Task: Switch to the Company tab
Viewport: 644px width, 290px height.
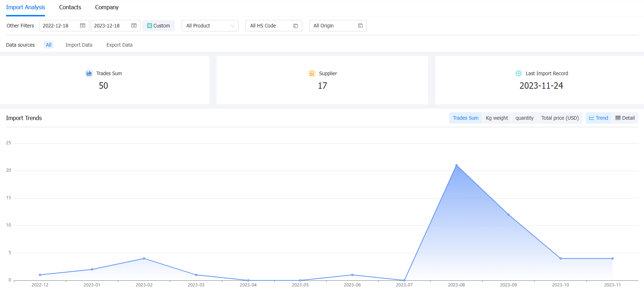Action: [107, 7]
